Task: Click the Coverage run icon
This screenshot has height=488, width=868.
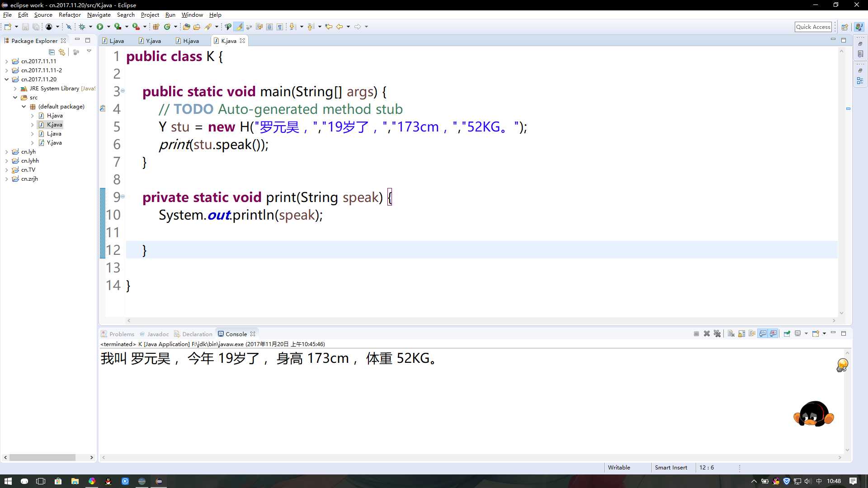Action: 118,27
